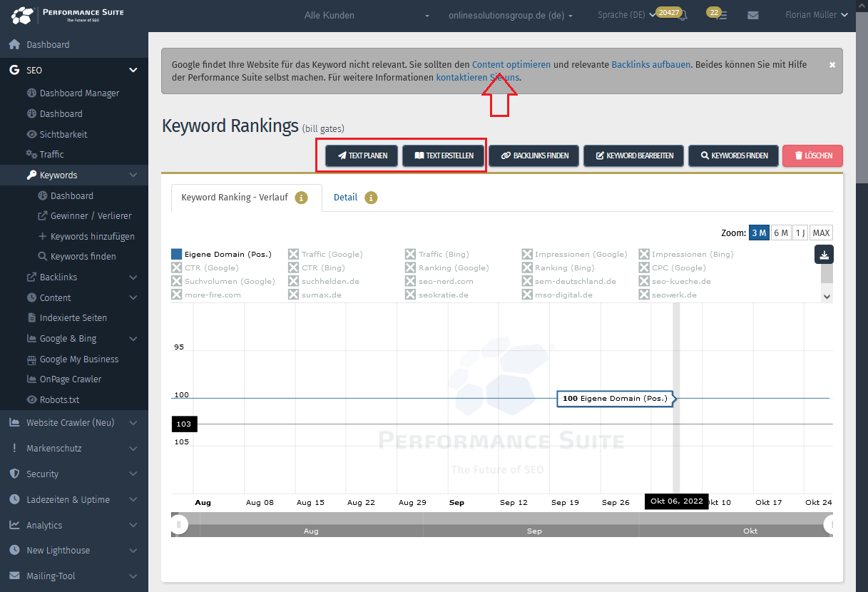Toggle Eigene Domain (Pos.) legend series
The image size is (868, 592).
click(x=221, y=254)
